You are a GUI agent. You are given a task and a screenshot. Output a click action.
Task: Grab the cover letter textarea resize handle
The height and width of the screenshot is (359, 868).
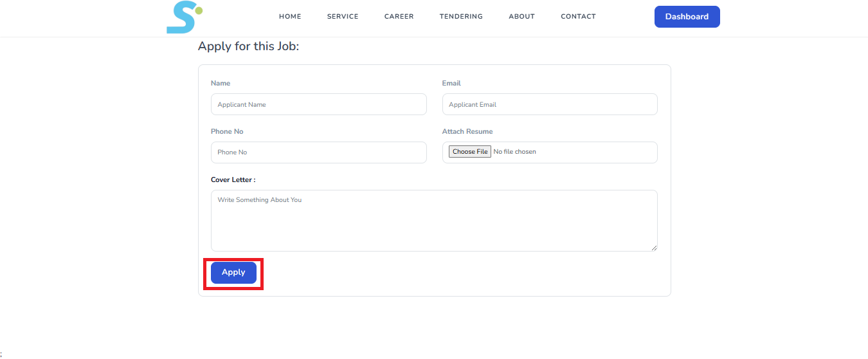click(654, 248)
